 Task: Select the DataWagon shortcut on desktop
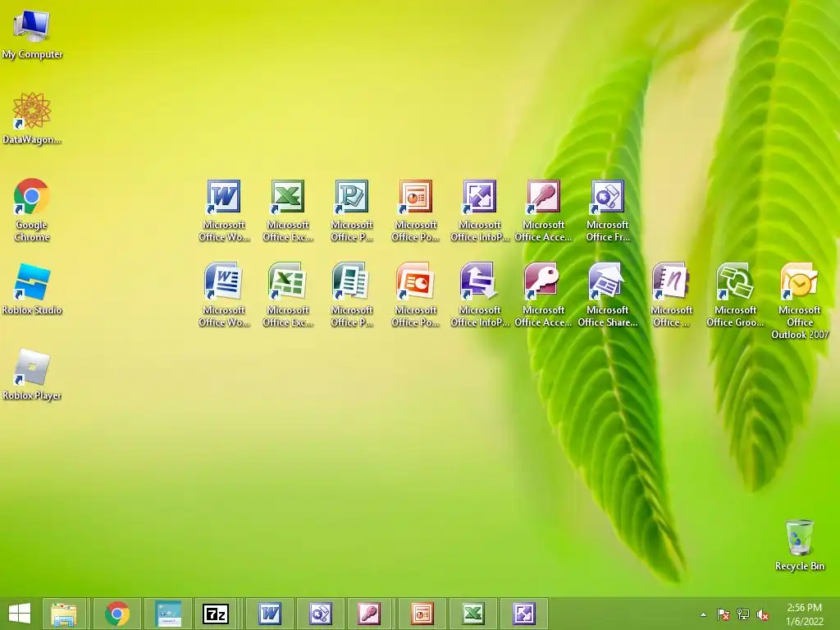pyautogui.click(x=32, y=118)
